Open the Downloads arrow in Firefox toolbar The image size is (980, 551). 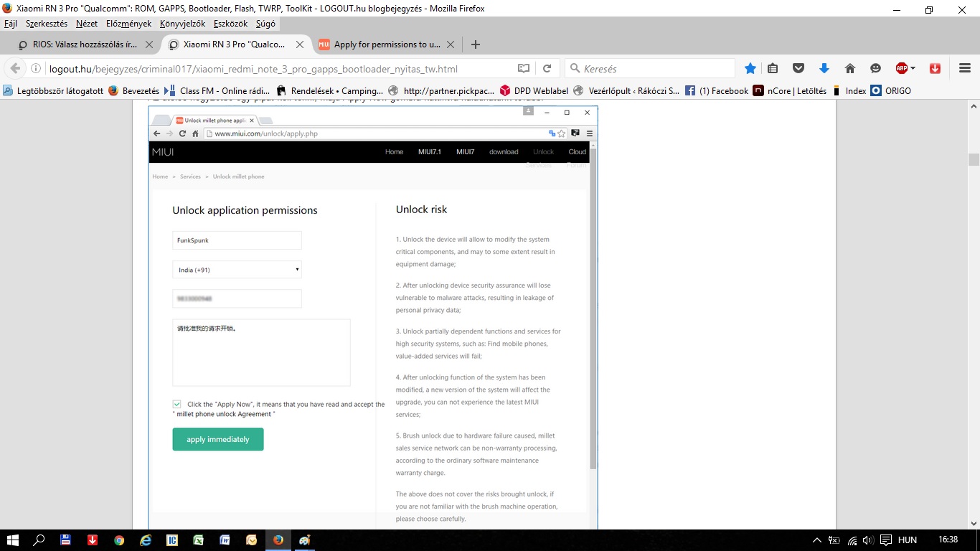(824, 68)
